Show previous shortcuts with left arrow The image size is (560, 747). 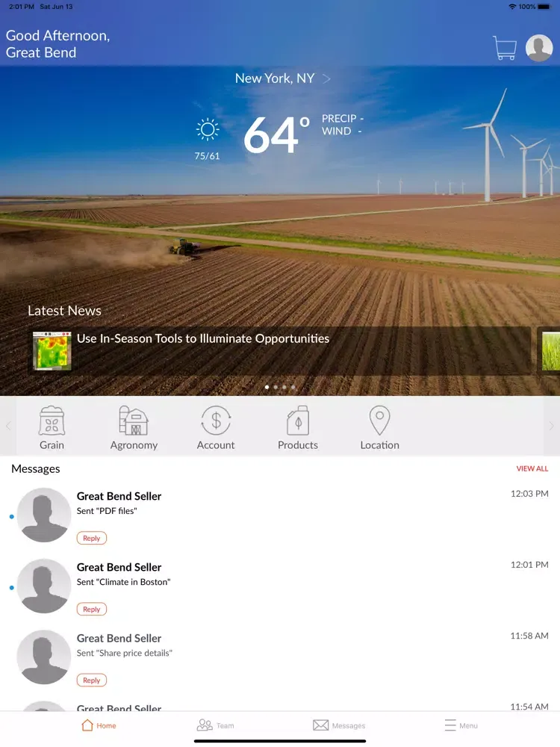tap(8, 426)
